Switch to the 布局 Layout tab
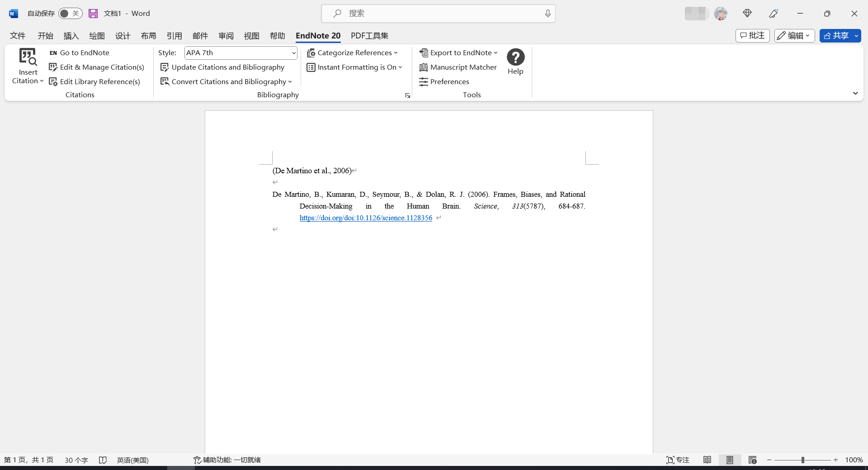Viewport: 868px width, 470px height. pyautogui.click(x=148, y=36)
